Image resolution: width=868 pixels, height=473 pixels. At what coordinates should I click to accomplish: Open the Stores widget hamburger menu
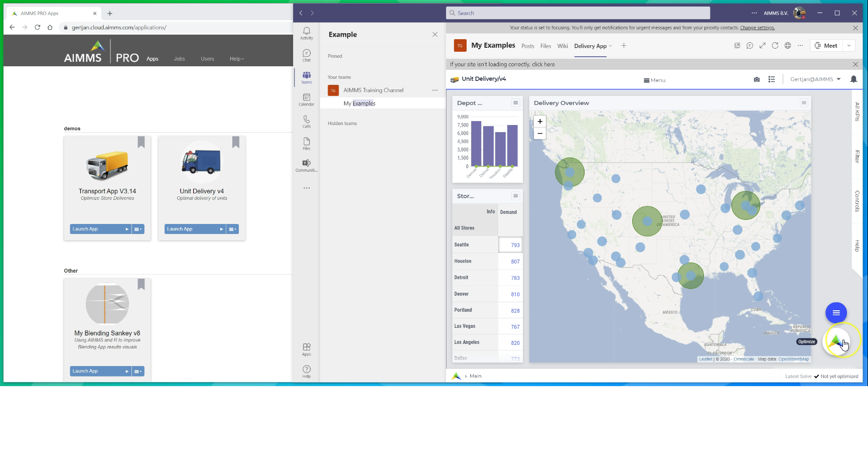click(515, 196)
